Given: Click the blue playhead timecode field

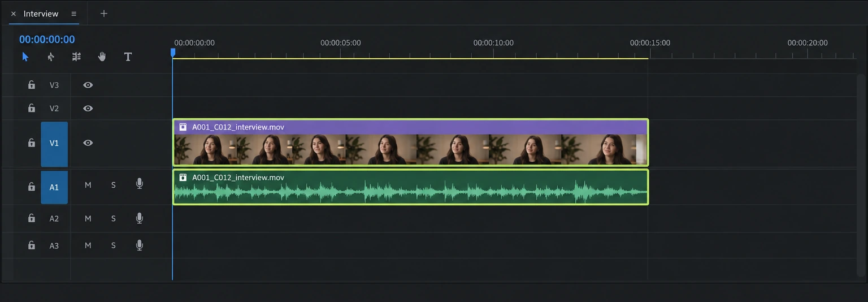Looking at the screenshot, I should point(47,40).
